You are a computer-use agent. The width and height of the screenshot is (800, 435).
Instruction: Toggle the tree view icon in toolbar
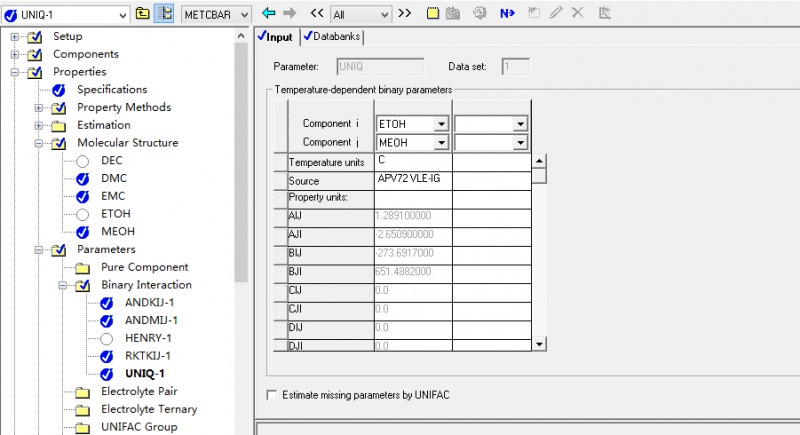(165, 13)
